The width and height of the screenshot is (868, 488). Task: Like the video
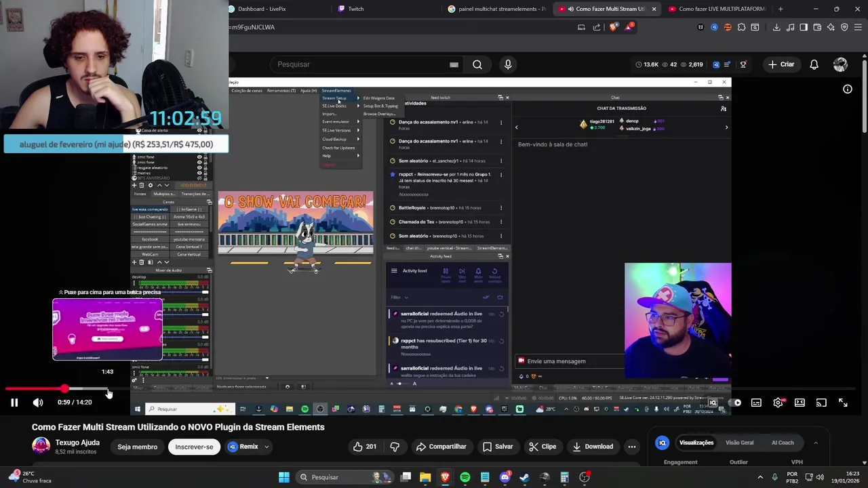(x=365, y=447)
